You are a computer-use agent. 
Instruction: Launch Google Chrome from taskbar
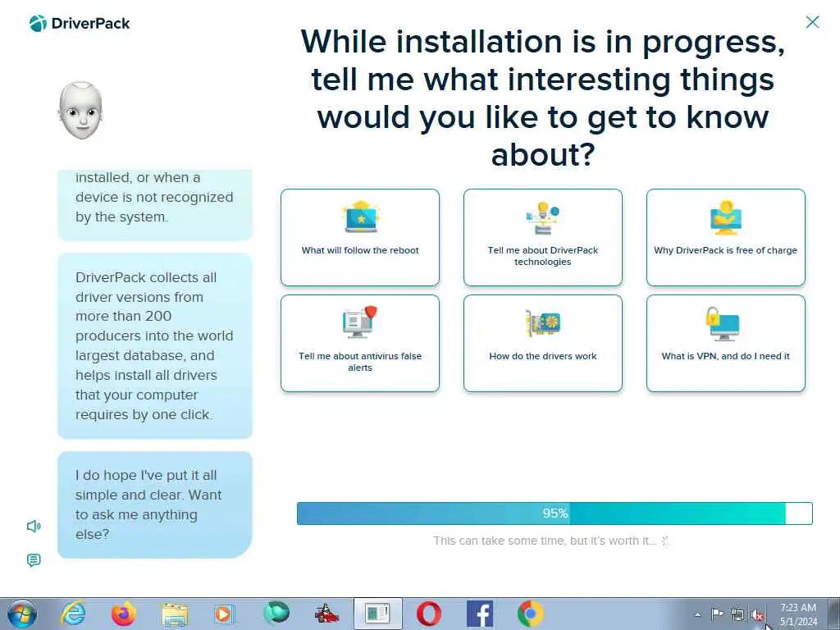tap(531, 614)
